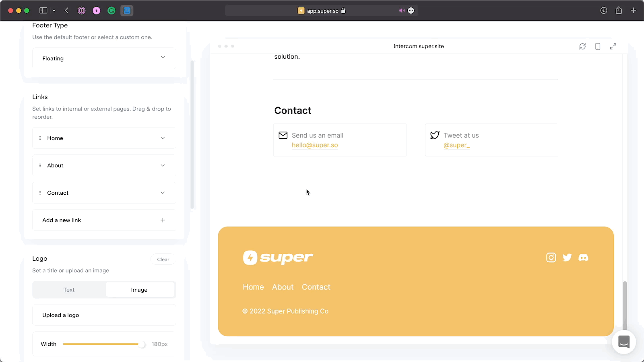The width and height of the screenshot is (644, 362).
Task: Go back with the browser back arrow
Action: click(67, 10)
